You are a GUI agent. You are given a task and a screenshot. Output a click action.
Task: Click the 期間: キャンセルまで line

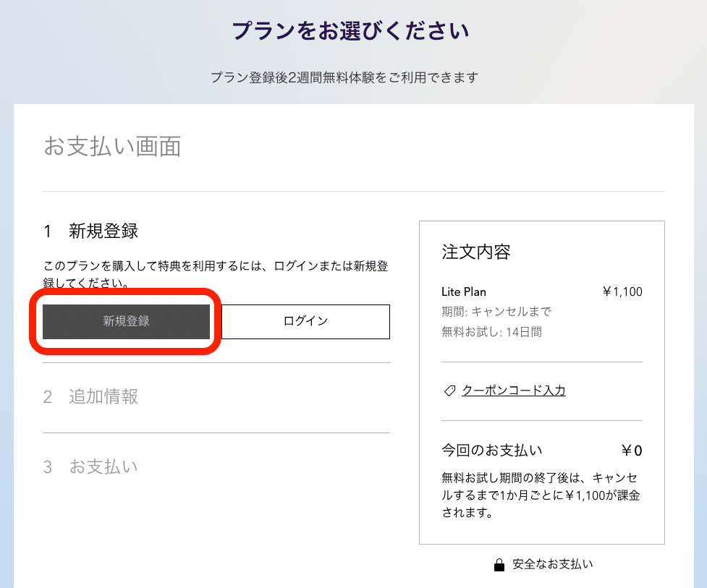496,312
